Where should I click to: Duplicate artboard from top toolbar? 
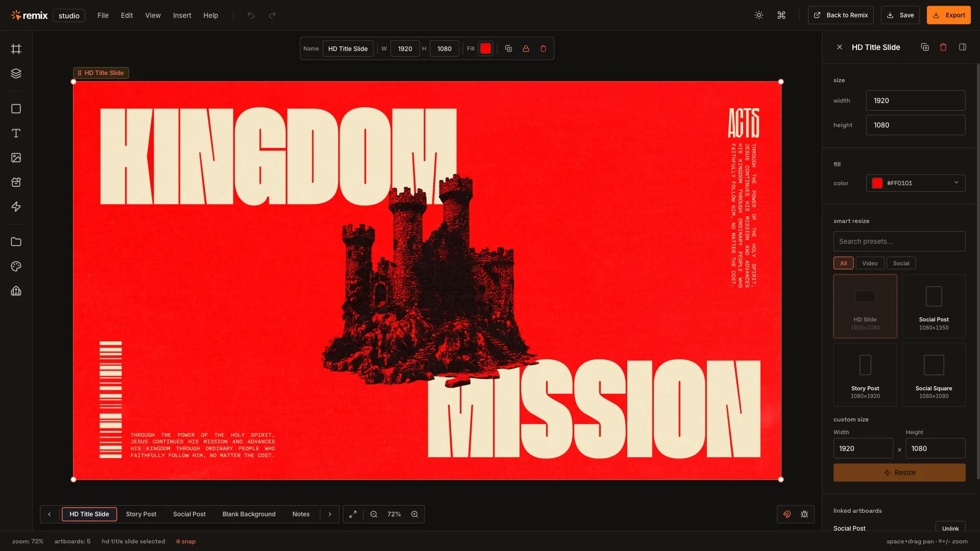508,48
